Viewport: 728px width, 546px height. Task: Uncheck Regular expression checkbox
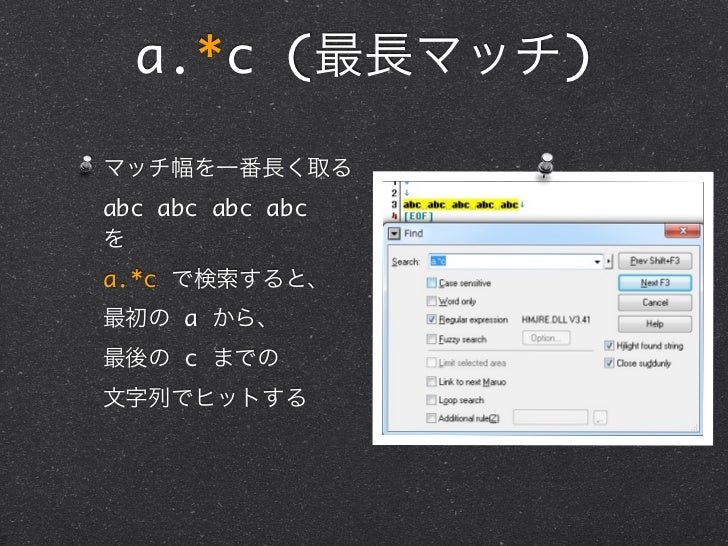(x=432, y=319)
